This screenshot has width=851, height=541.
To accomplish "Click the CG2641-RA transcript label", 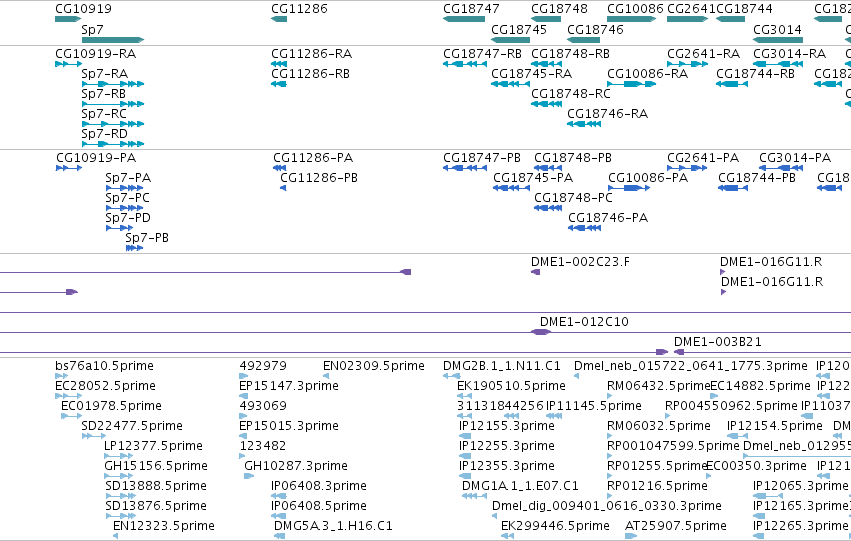I will 703,54.
